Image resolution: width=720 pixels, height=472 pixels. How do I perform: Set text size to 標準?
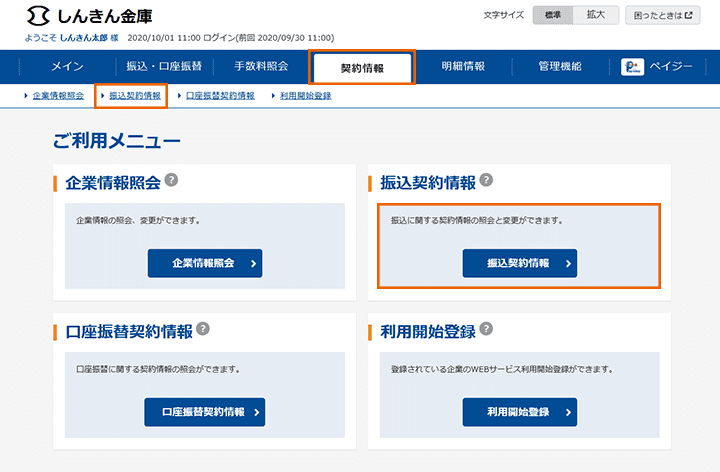553,15
